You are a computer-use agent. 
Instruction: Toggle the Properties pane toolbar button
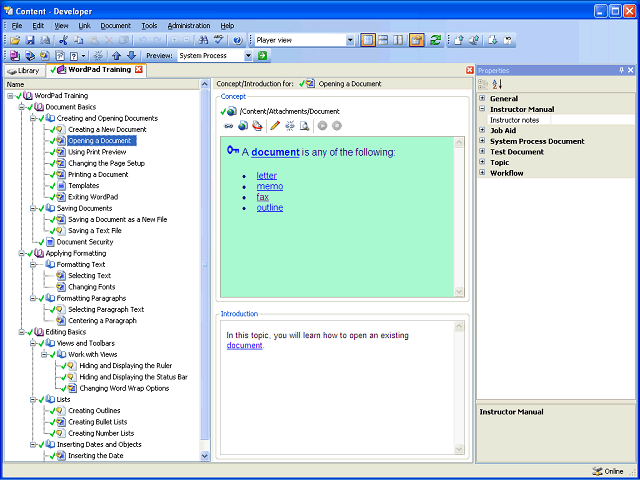(417, 40)
